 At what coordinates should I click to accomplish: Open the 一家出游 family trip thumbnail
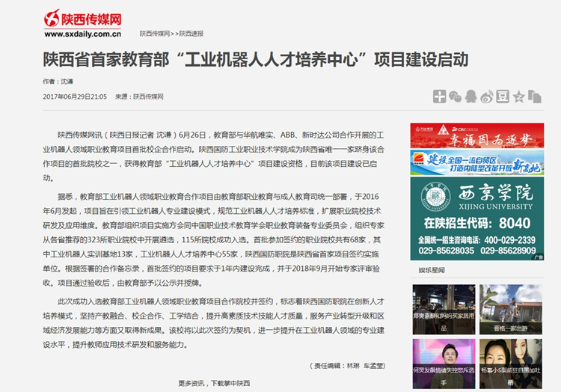click(x=511, y=310)
